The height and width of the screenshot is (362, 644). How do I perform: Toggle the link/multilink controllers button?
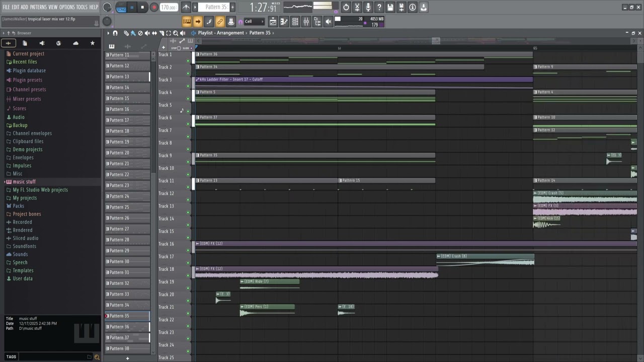[220, 22]
